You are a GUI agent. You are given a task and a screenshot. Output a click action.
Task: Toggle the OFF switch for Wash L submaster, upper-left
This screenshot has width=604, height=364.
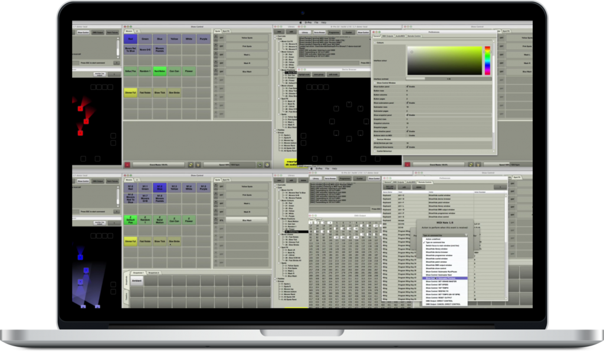[x=222, y=55]
